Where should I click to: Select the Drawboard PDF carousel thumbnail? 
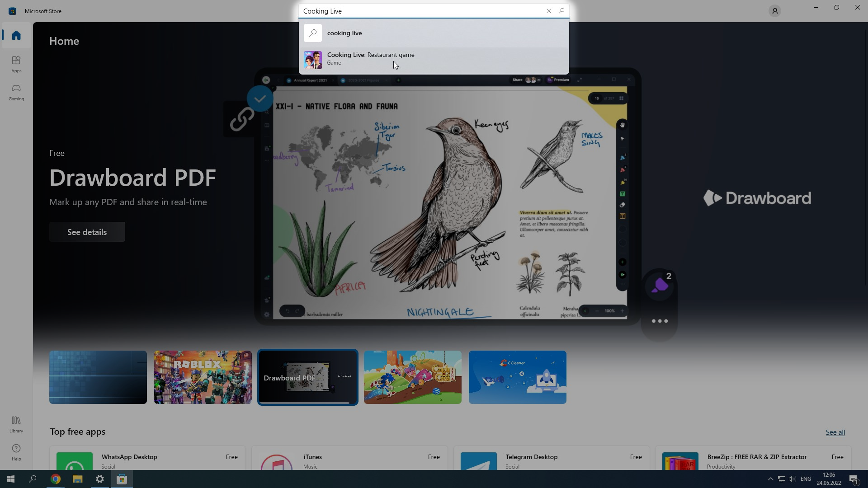pyautogui.click(x=308, y=377)
